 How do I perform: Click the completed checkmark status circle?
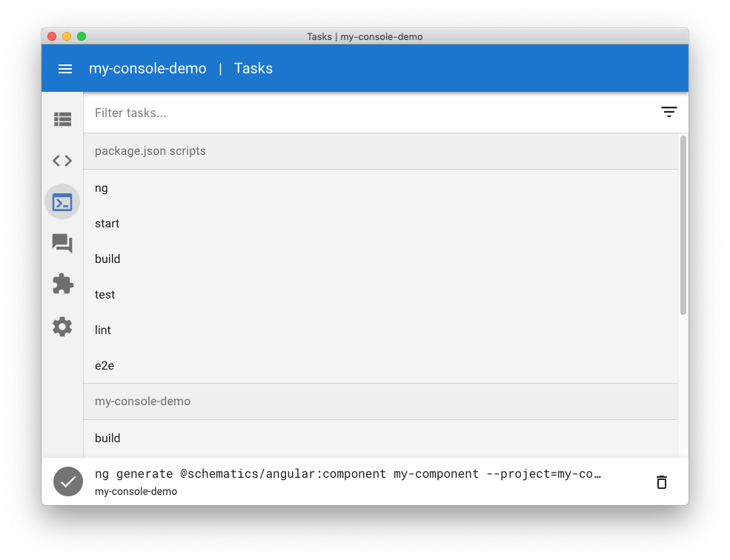(x=68, y=481)
